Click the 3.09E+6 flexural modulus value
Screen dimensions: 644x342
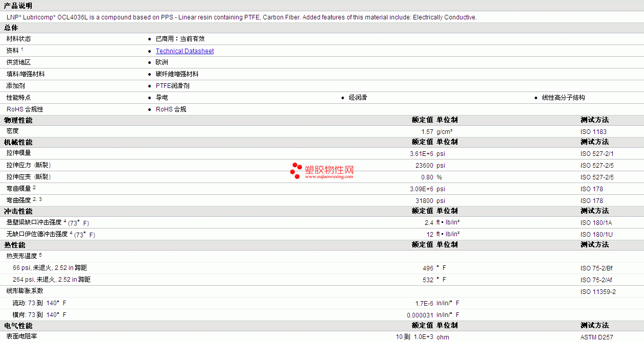pyautogui.click(x=422, y=189)
